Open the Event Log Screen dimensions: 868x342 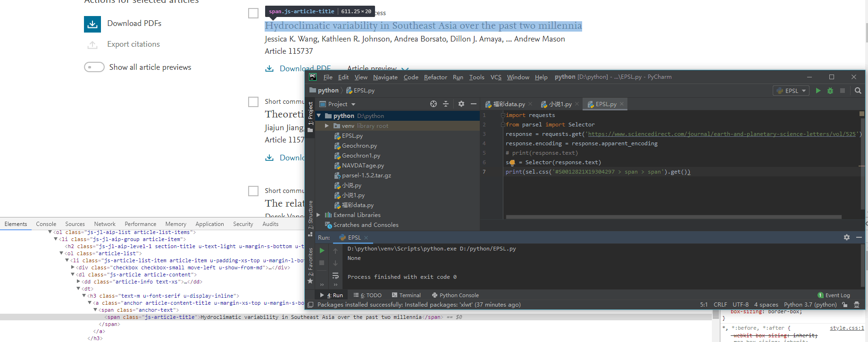[x=834, y=295]
